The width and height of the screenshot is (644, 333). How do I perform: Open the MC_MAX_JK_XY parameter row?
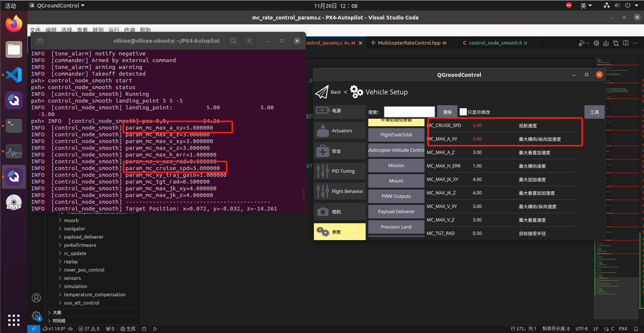click(501, 179)
